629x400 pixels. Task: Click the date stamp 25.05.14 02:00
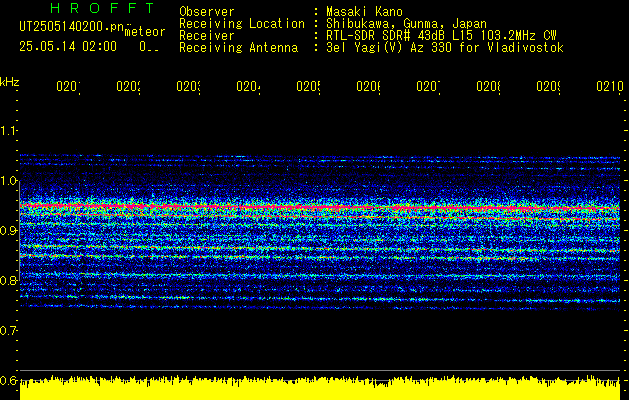68,46
